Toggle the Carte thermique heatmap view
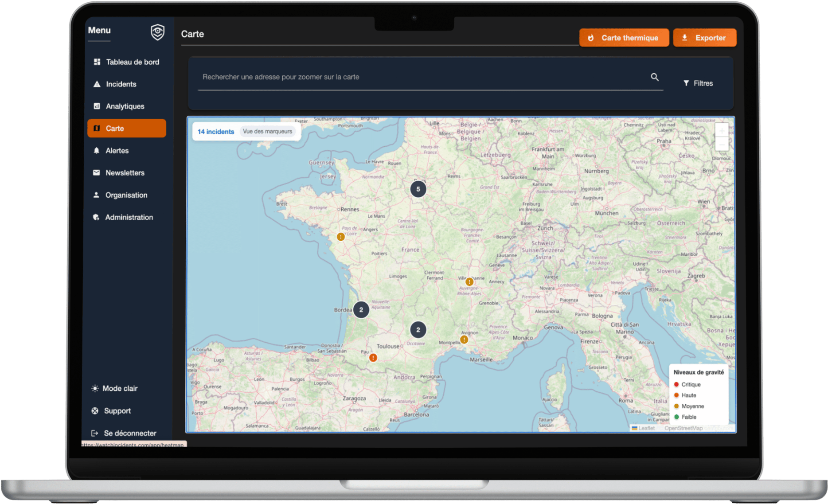Viewport: 828px width, 504px height. point(624,38)
